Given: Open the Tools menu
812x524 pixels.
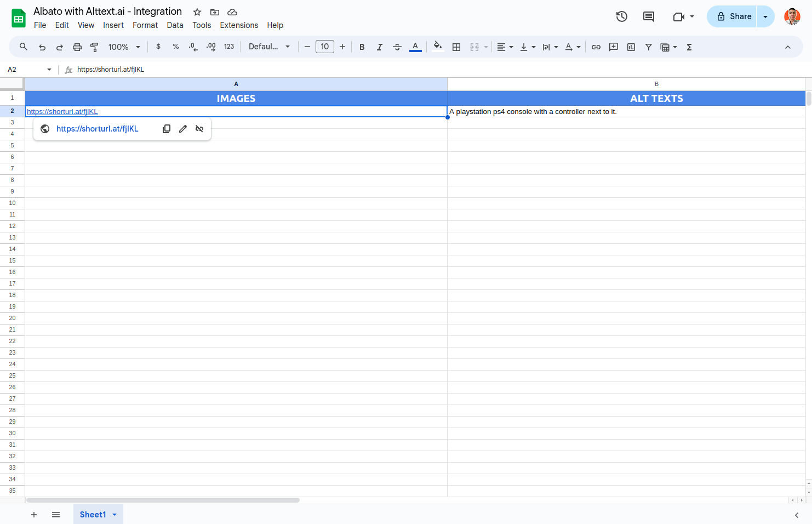Looking at the screenshot, I should [x=202, y=25].
